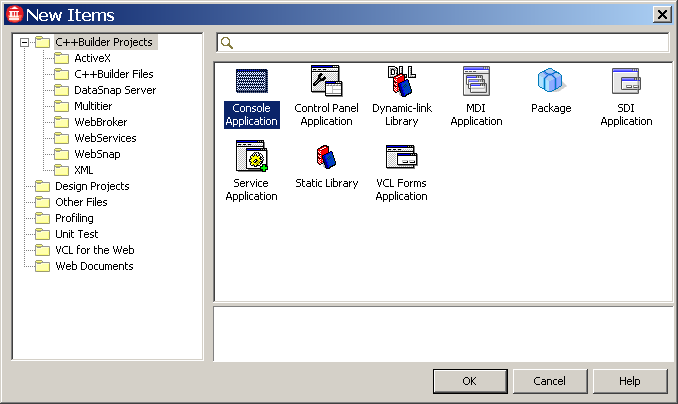Open the Design Projects category
This screenshot has width=678, height=404.
[92, 186]
